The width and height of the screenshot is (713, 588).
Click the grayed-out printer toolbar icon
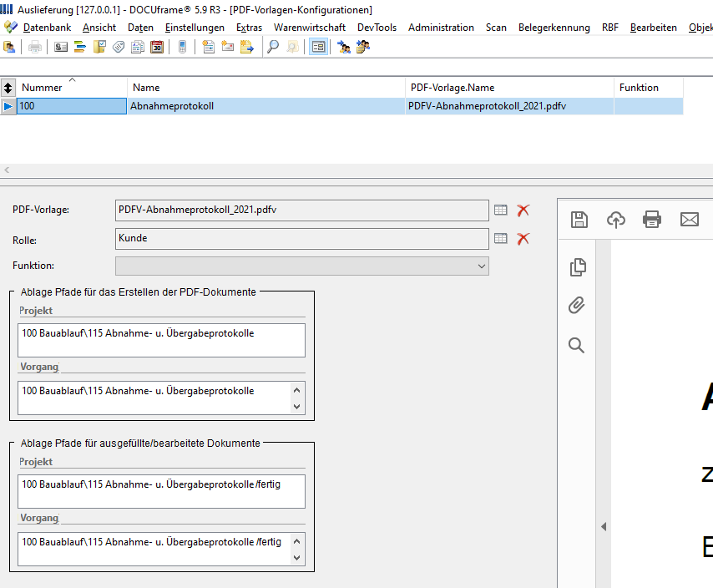click(35, 47)
